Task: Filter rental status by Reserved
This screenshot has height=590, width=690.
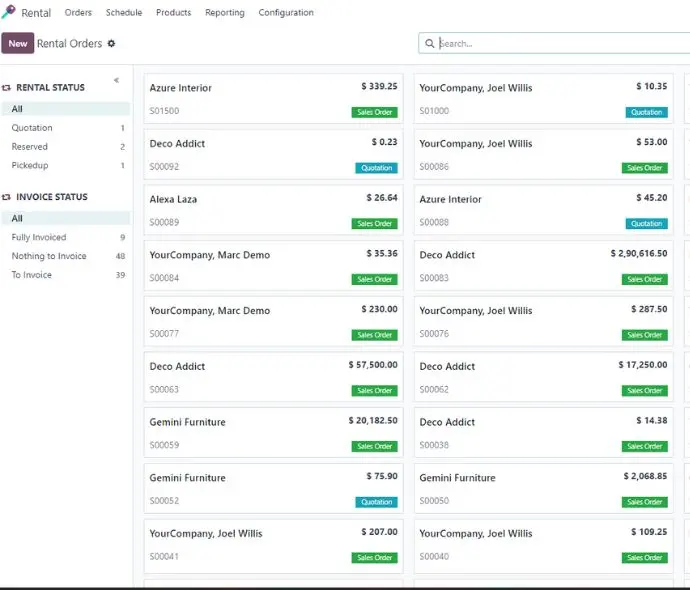Action: (66, 147)
